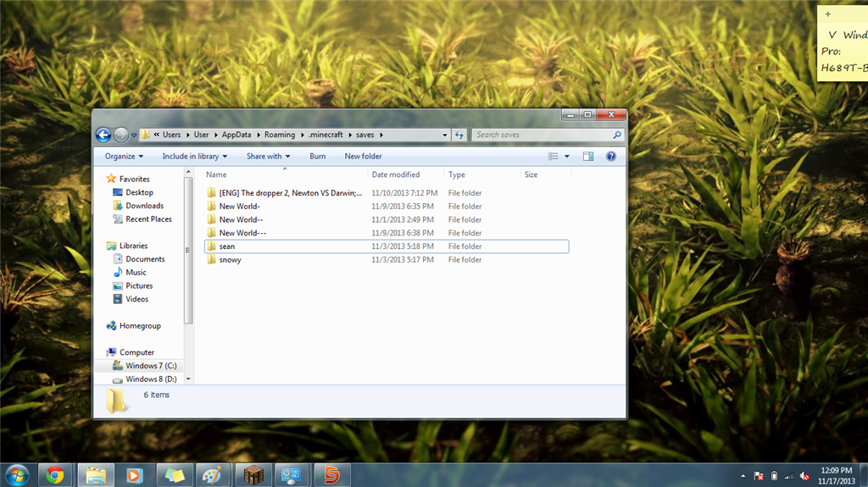The image size is (868, 487).
Task: Open the Windows Start menu
Action: [17, 475]
